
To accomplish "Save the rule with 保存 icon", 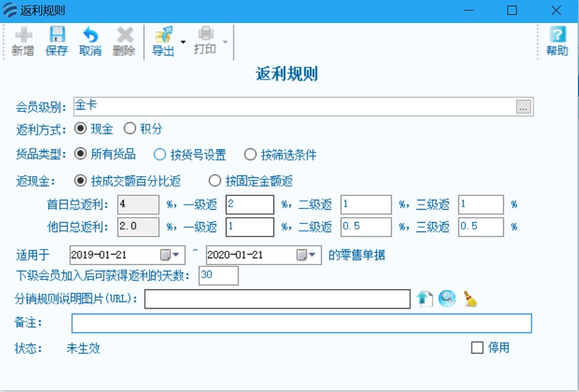I will tap(57, 41).
